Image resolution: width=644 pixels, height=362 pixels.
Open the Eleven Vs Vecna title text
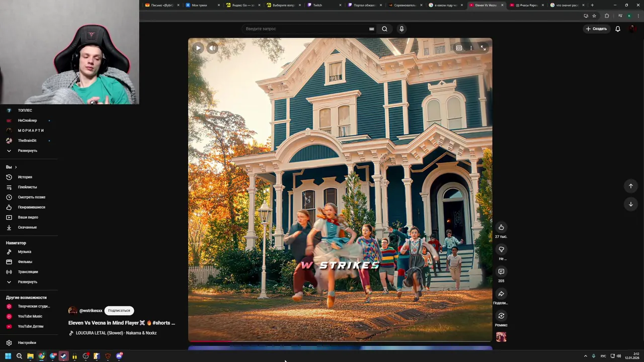pyautogui.click(x=122, y=323)
